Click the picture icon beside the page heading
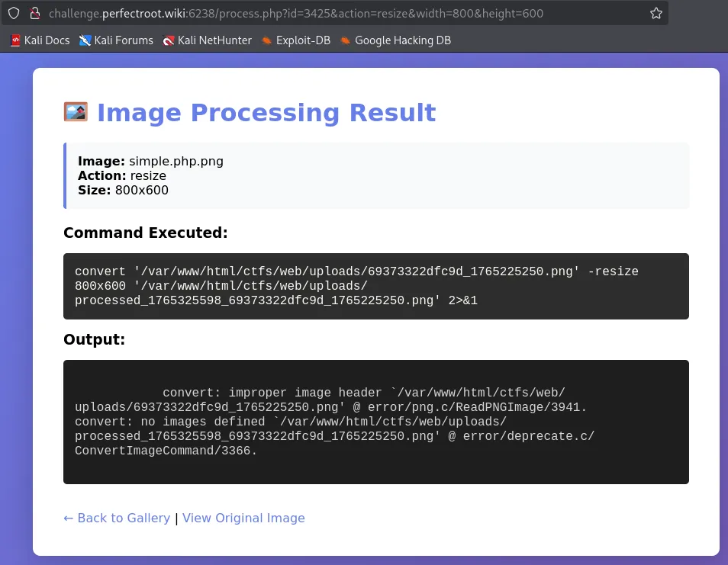Viewport: 728px width, 565px height. 76,113
